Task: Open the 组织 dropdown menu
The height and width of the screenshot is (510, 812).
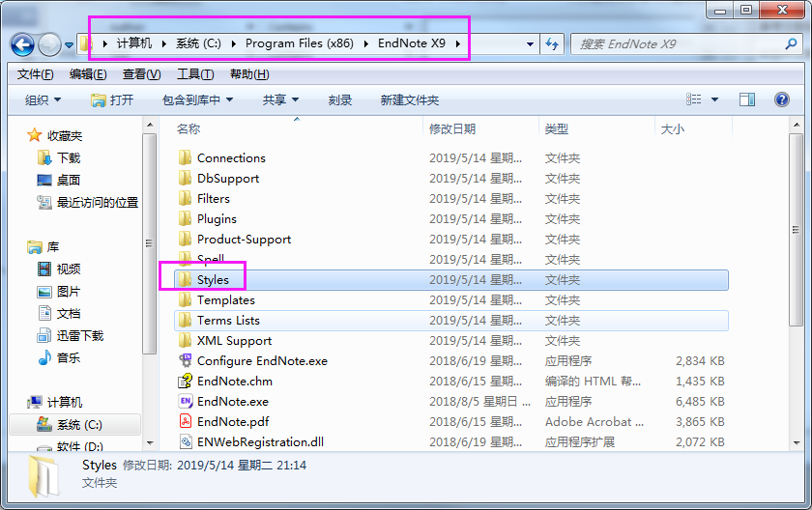Action: click(43, 99)
